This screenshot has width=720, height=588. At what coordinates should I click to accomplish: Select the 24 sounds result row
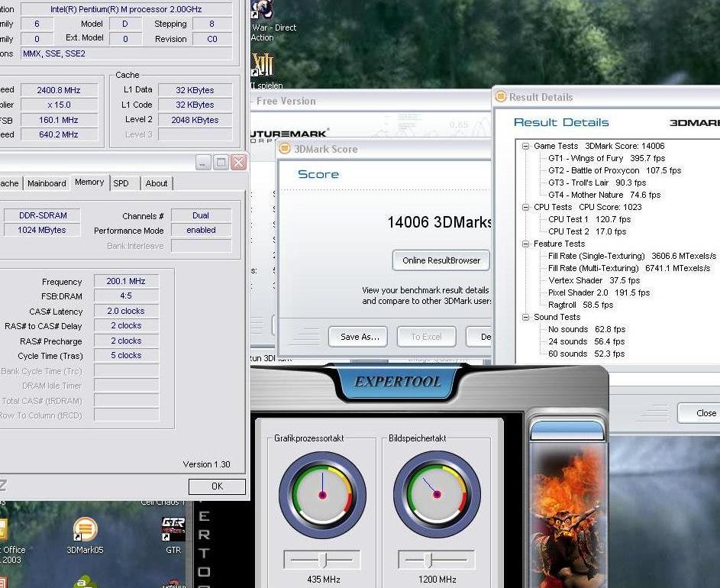pyautogui.click(x=586, y=341)
